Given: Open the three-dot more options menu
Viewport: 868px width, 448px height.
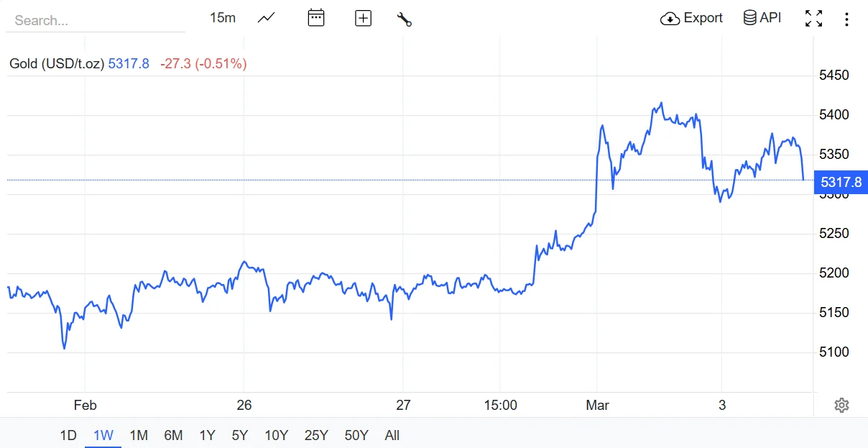Looking at the screenshot, I should [846, 19].
